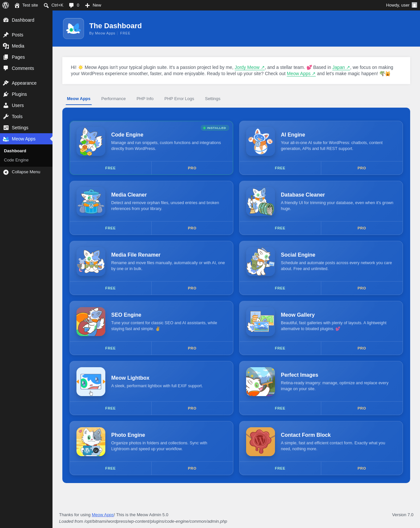Click PRO button for Contact Form Block
The height and width of the screenshot is (528, 420).
click(x=362, y=468)
